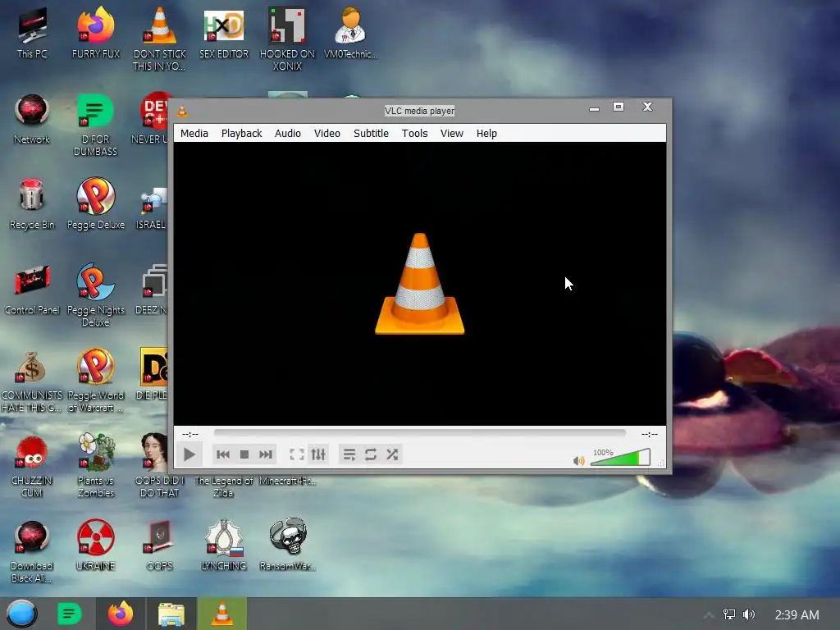The height and width of the screenshot is (630, 840).
Task: Click the VLC resize grip corner
Action: click(x=662, y=463)
